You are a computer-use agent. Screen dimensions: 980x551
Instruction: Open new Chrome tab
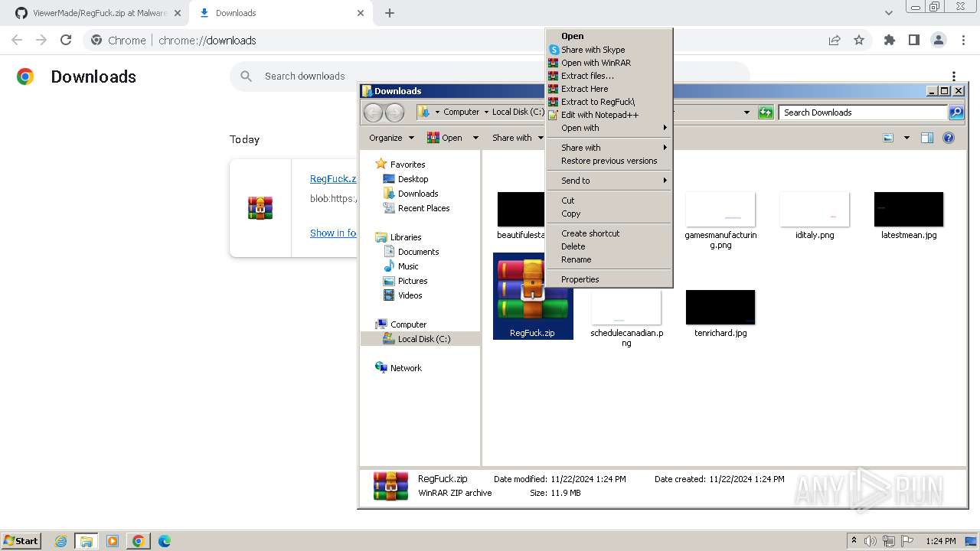point(390,13)
